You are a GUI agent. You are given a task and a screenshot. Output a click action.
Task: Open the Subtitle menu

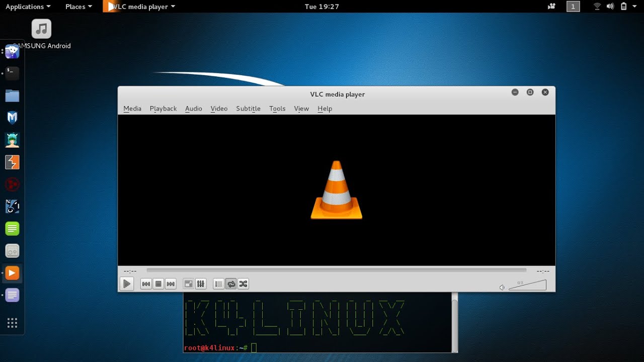248,109
